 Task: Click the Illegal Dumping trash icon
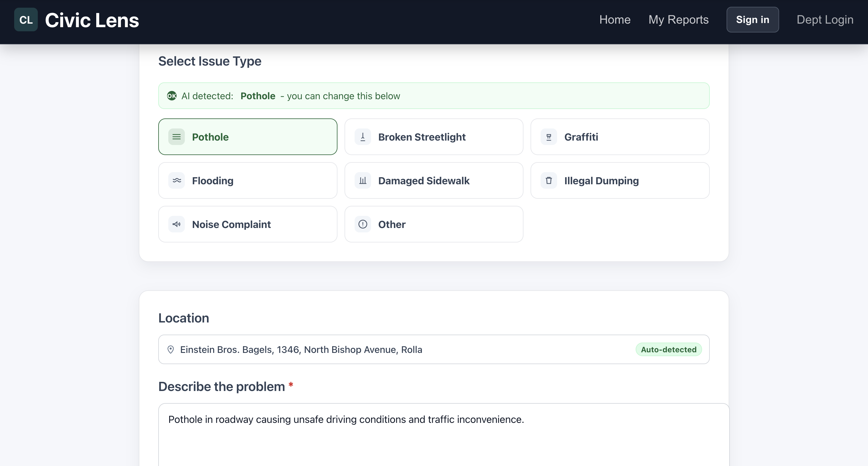pyautogui.click(x=549, y=181)
